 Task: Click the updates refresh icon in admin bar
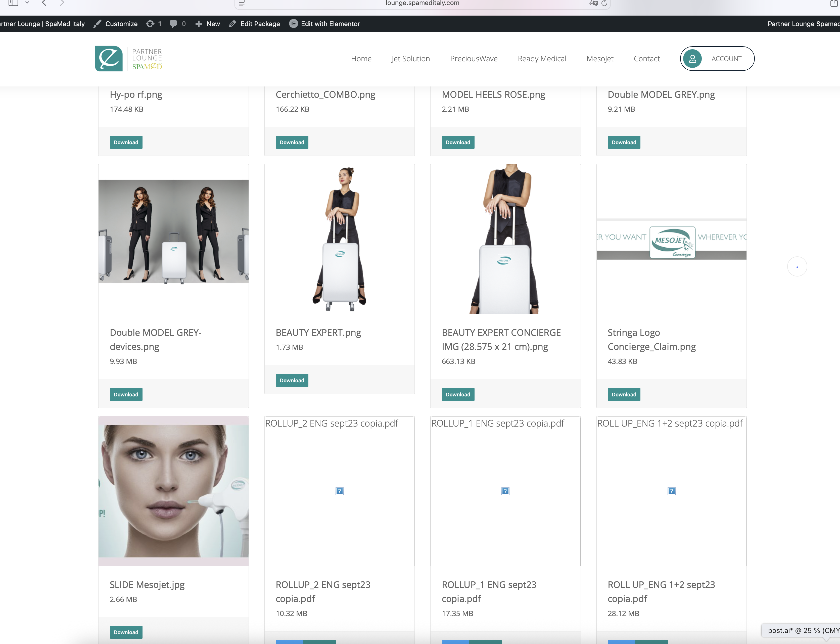click(150, 24)
